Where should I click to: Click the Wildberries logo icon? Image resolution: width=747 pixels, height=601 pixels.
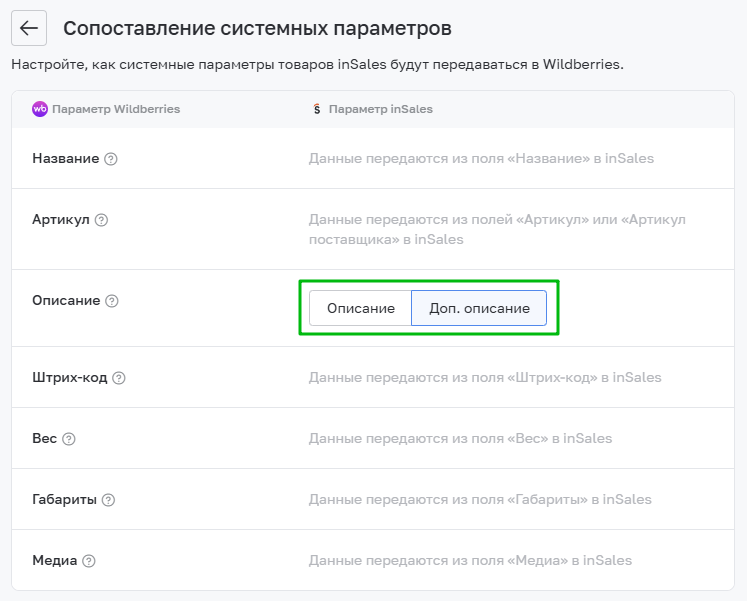tap(39, 109)
